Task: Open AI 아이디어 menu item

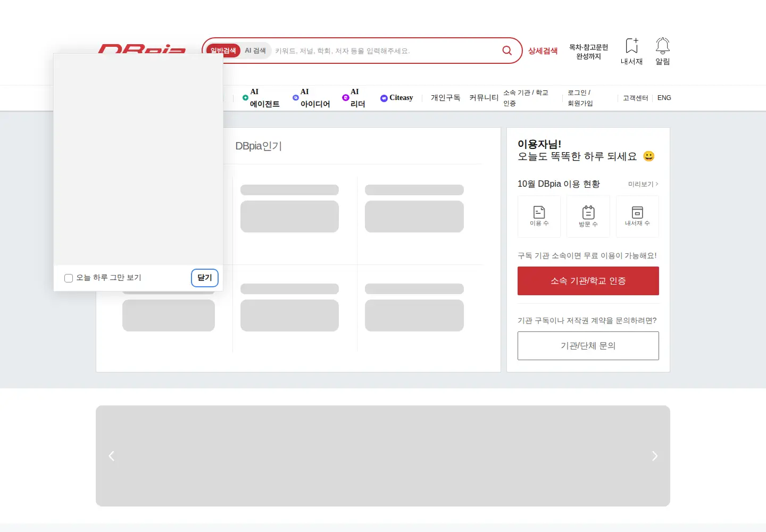Action: [311, 98]
